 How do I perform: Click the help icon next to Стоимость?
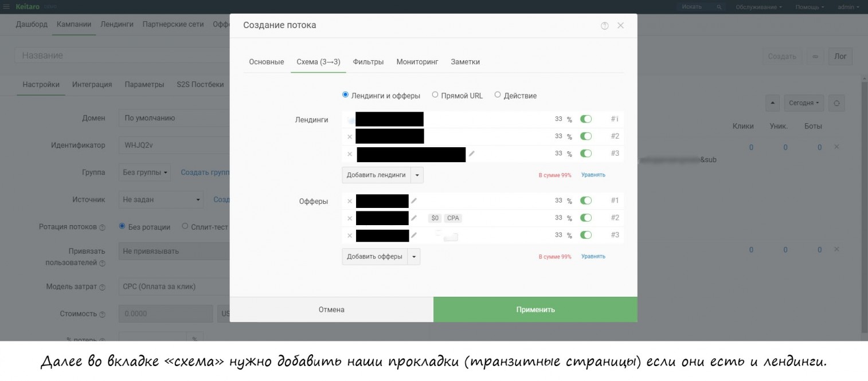pos(102,315)
